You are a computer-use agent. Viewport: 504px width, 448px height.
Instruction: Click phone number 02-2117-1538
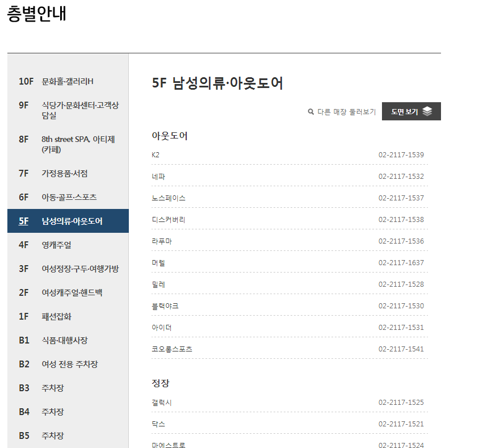pyautogui.click(x=401, y=219)
